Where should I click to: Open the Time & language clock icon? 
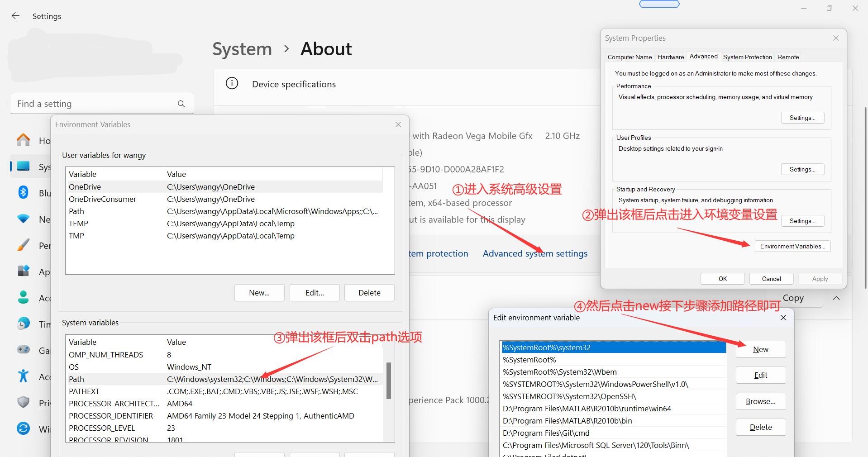pyautogui.click(x=23, y=324)
